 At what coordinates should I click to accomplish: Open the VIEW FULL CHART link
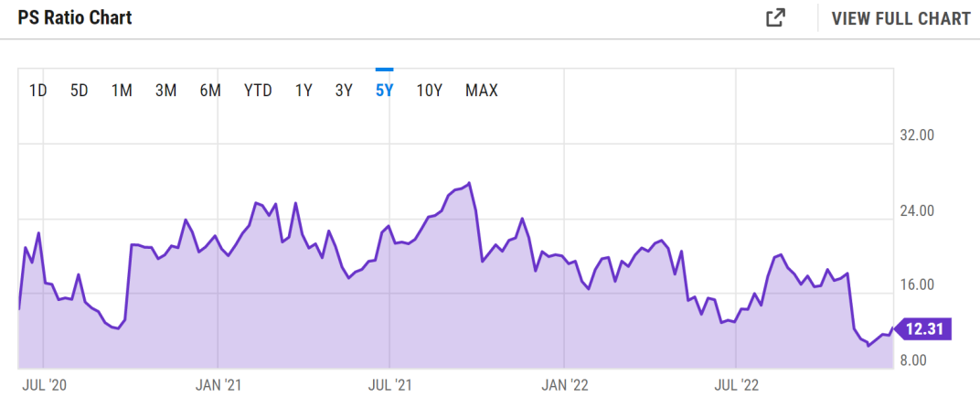point(900,18)
